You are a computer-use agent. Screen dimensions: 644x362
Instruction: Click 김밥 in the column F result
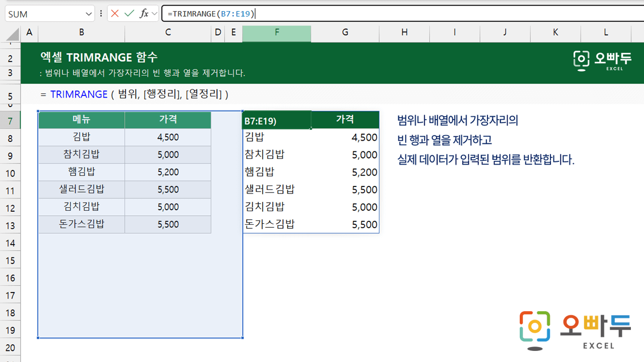pyautogui.click(x=277, y=137)
